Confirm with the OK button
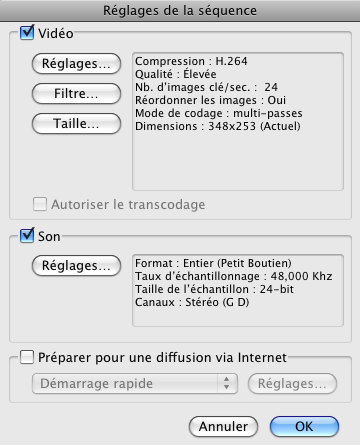 click(x=304, y=426)
